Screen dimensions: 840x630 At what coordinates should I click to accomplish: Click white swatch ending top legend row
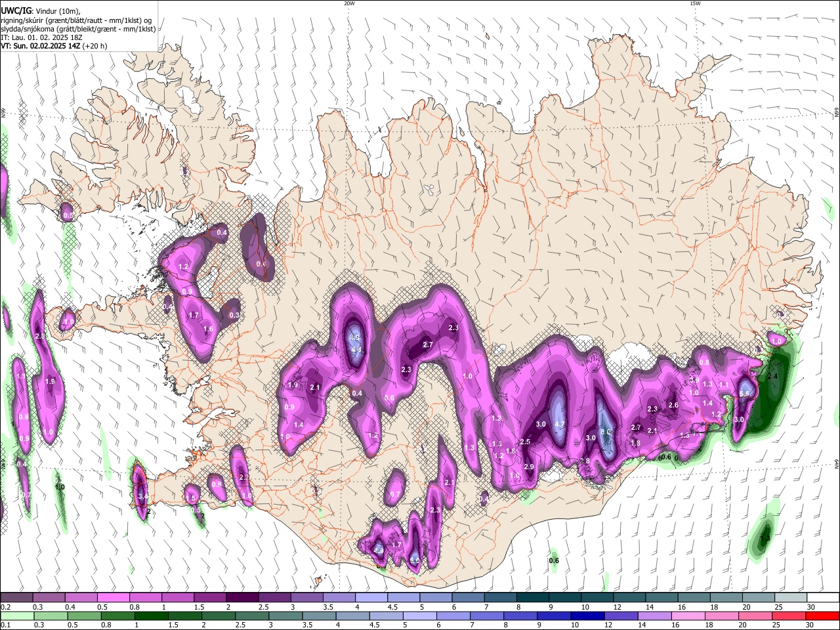pyautogui.click(x=824, y=597)
